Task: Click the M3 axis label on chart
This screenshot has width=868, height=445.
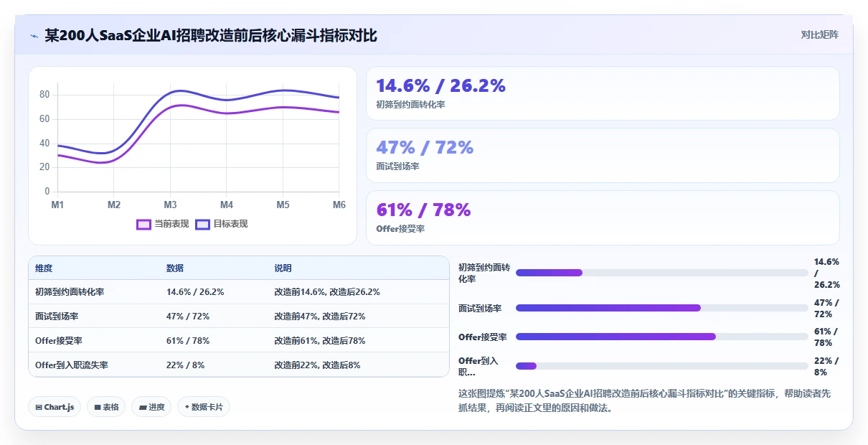Action: [170, 205]
